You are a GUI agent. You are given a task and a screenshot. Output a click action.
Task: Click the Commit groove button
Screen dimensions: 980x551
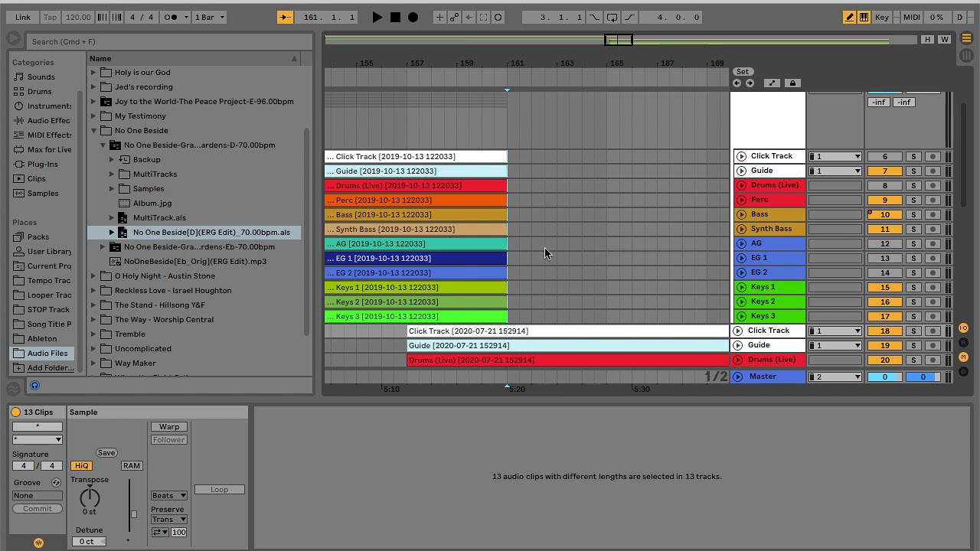point(37,508)
